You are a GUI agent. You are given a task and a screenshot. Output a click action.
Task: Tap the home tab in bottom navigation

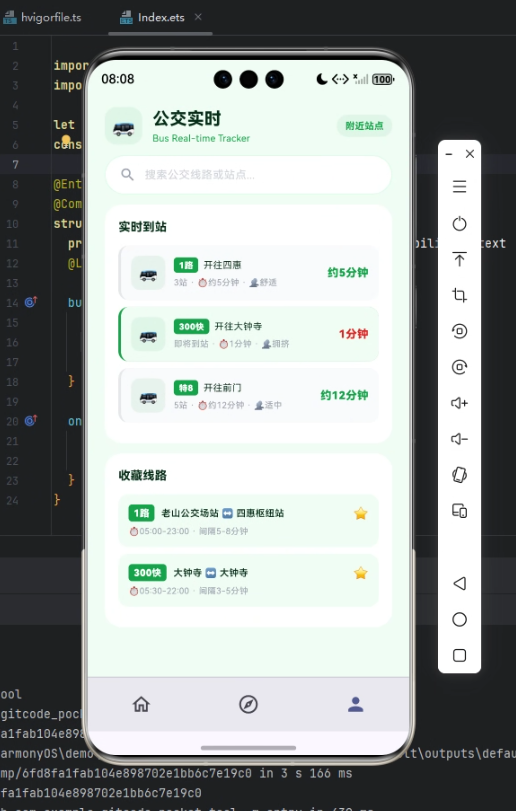click(141, 704)
